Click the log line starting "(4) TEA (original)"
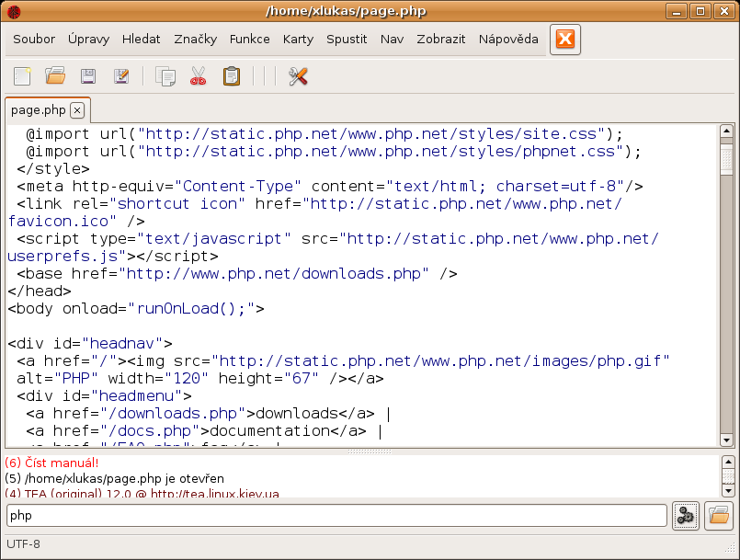 tap(142, 493)
